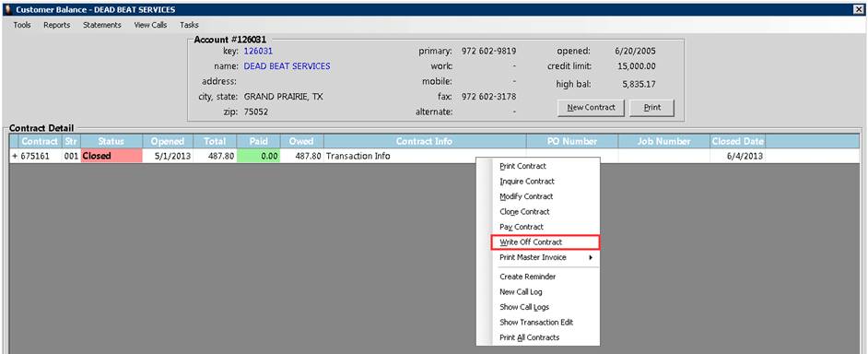Click the Str column header
Image resolution: width=868 pixels, height=354 pixels.
tap(70, 141)
